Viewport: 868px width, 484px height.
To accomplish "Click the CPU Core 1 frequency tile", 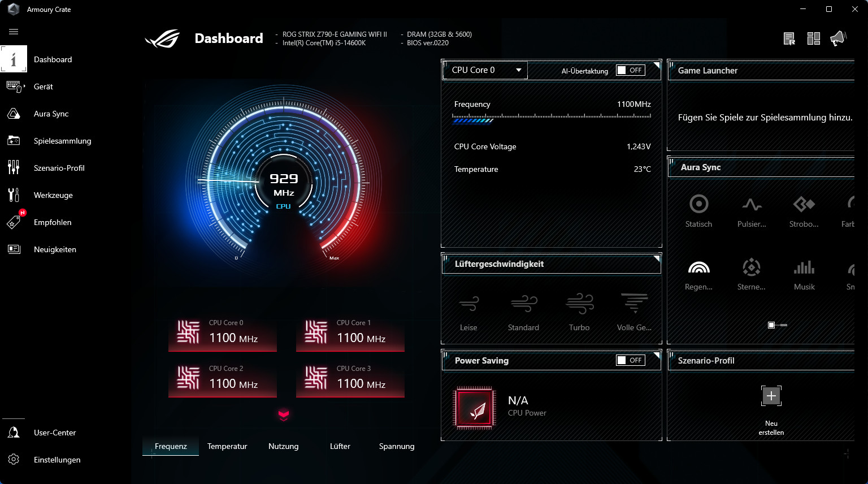I will (350, 333).
